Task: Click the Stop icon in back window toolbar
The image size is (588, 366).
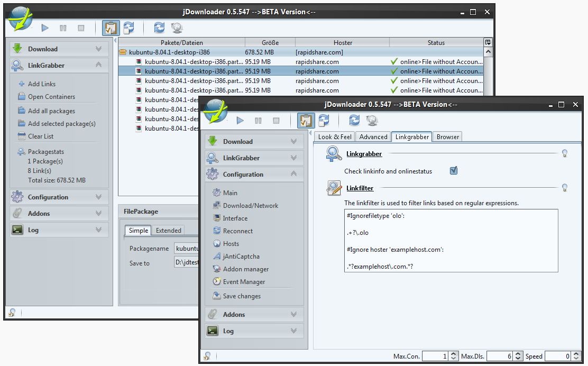Action: click(x=81, y=28)
